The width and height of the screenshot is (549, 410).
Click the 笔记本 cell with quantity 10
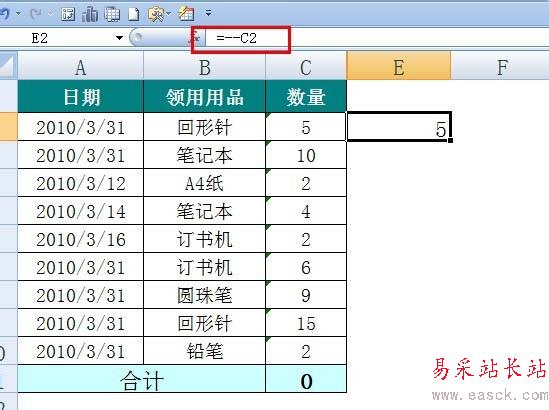pyautogui.click(x=204, y=155)
